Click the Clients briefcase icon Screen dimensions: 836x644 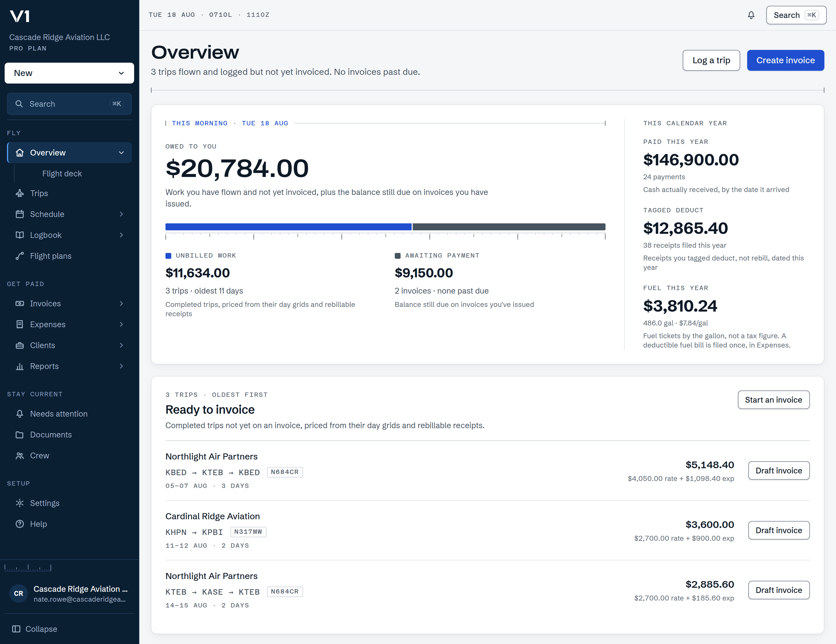coord(19,345)
